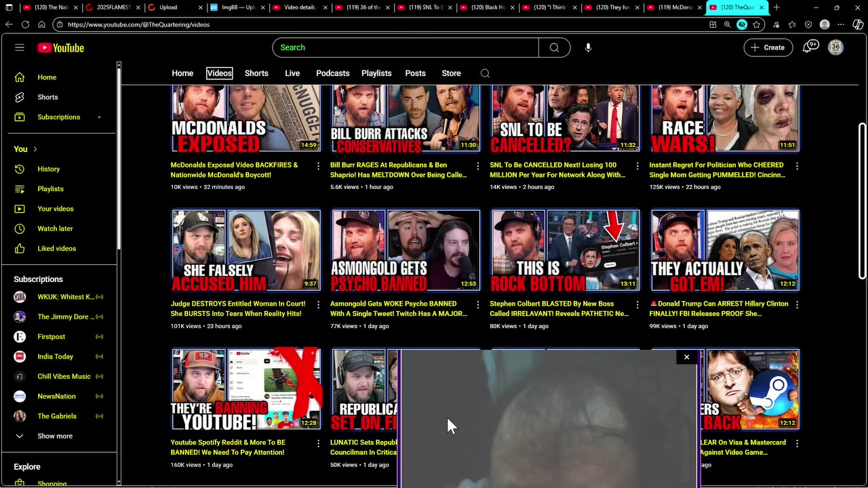Open options for SNL To Be CANCELLED video

click(637, 165)
